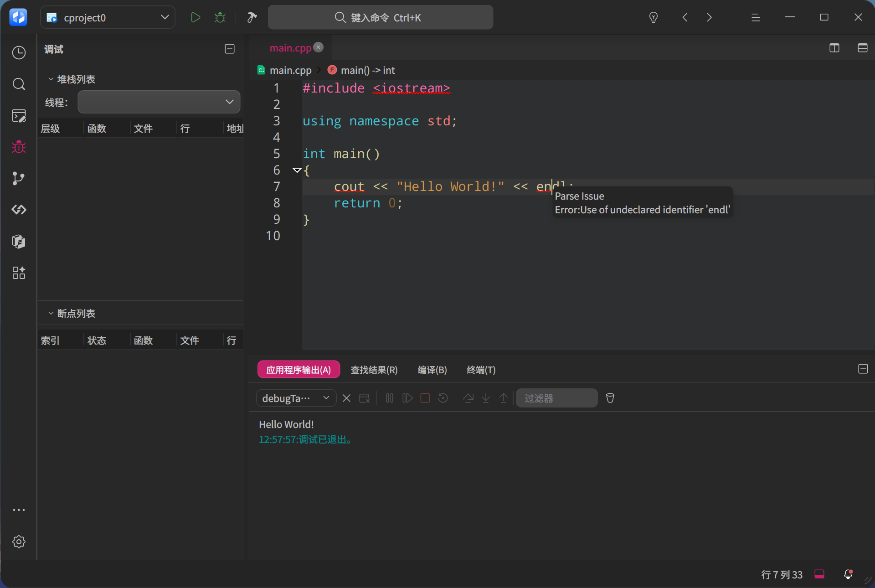Screen dimensions: 875x588
Task: Open the notification bell in status bar
Action: [x=848, y=574]
